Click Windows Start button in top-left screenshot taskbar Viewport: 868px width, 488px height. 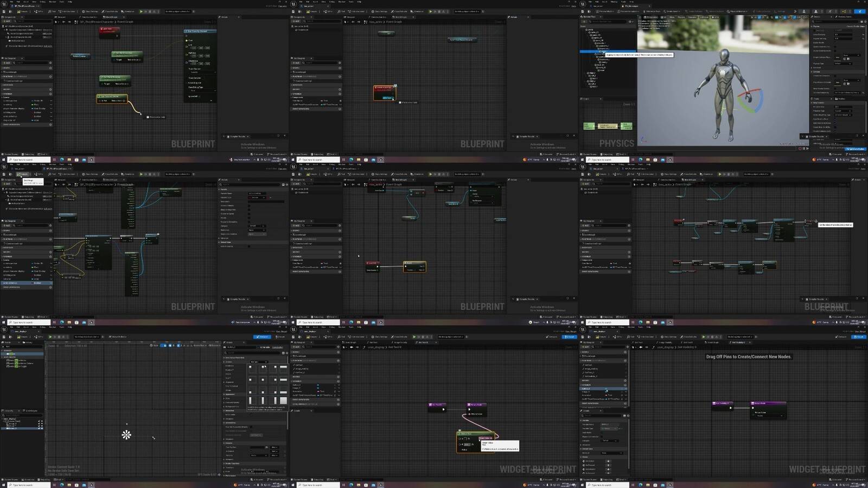tap(3, 160)
